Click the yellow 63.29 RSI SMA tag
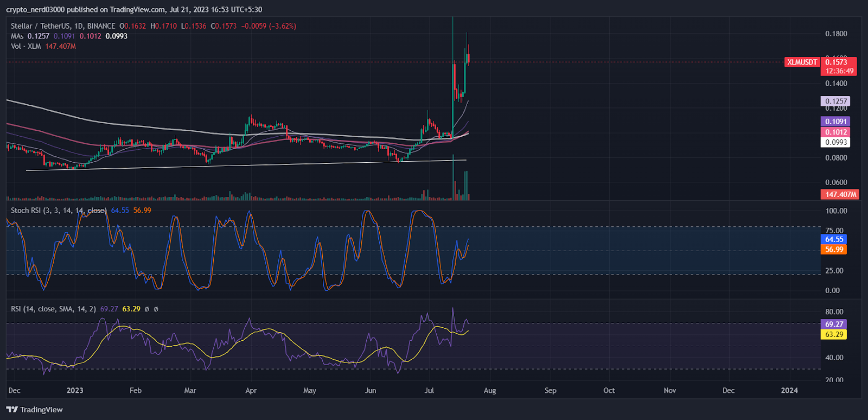 click(834, 334)
